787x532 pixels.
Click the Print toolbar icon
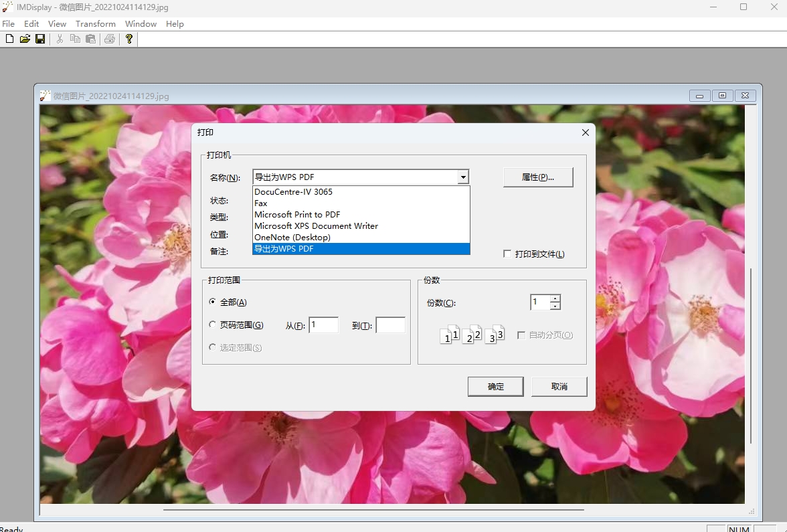[x=109, y=39]
